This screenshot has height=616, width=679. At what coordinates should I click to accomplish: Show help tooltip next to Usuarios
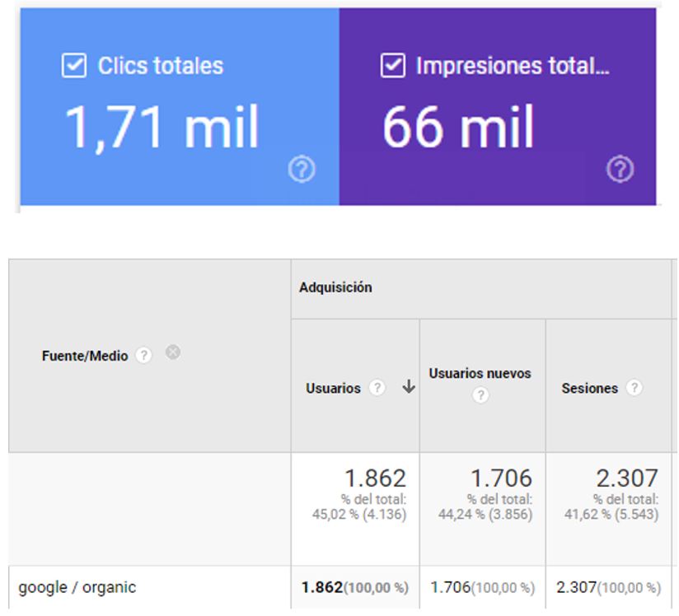tap(377, 389)
